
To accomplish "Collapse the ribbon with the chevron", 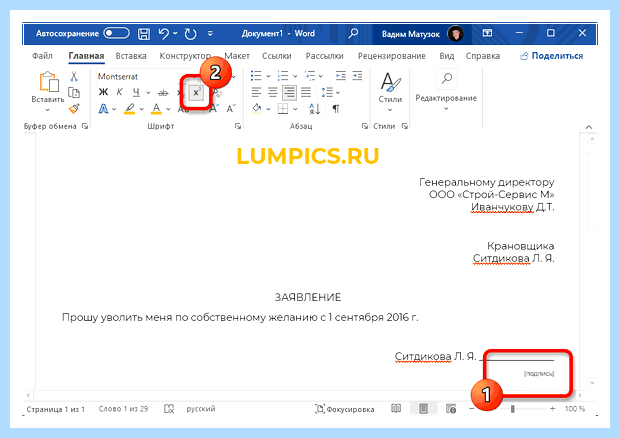I will (x=589, y=127).
